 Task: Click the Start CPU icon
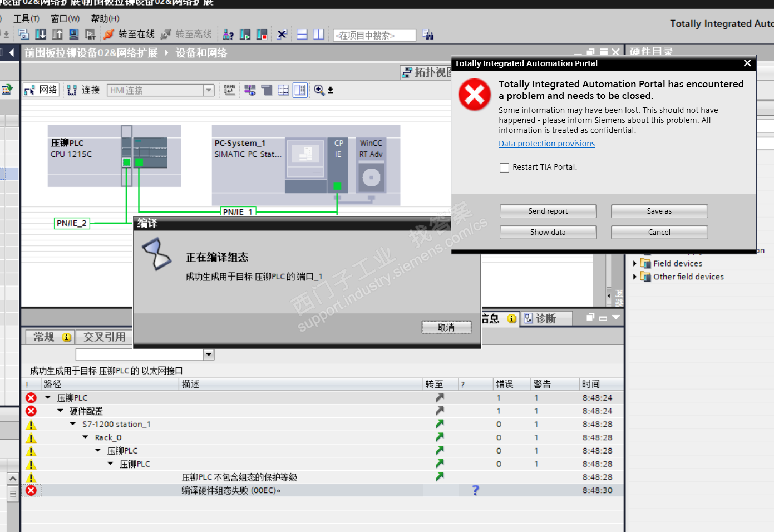245,35
